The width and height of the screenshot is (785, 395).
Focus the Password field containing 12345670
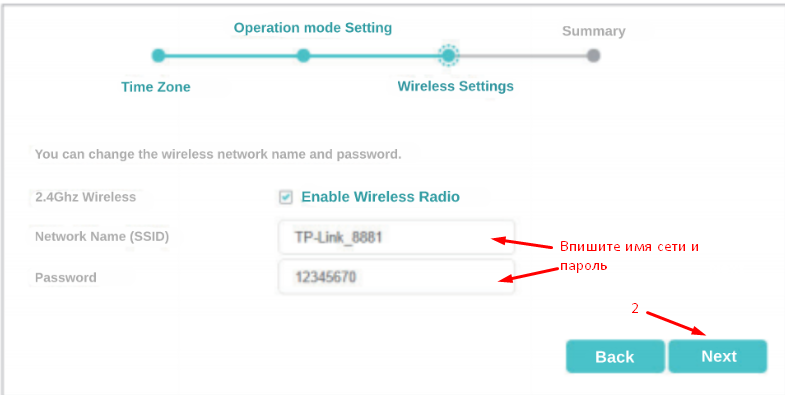click(397, 277)
